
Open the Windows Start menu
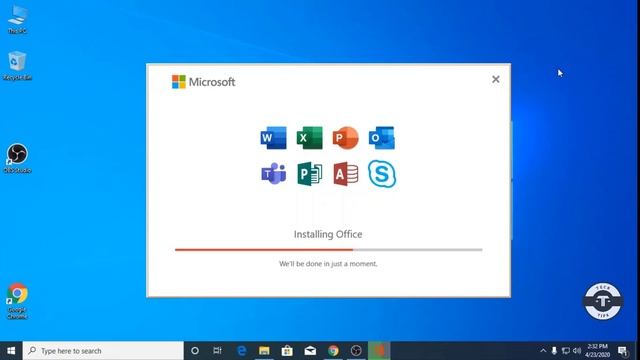tap(11, 351)
